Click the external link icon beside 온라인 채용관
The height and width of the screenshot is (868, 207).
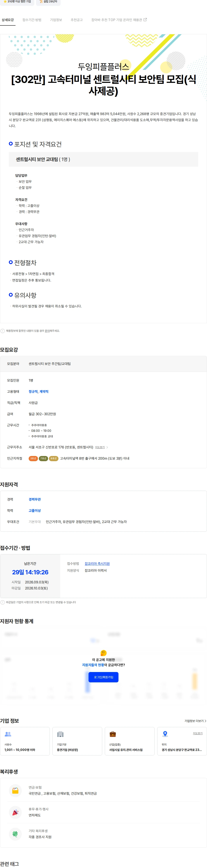(x=145, y=20)
